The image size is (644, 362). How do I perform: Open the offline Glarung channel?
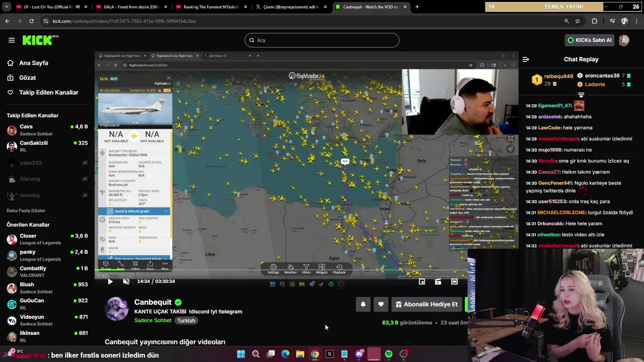pyautogui.click(x=47, y=179)
